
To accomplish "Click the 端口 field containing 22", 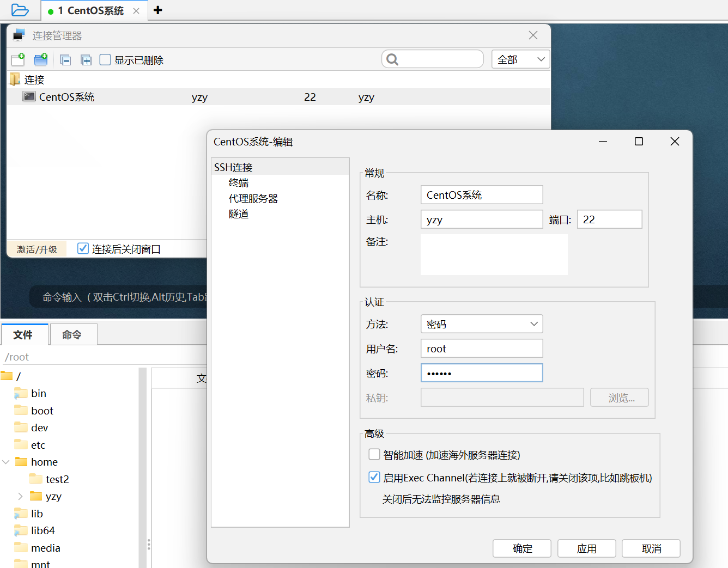I will pyautogui.click(x=610, y=219).
